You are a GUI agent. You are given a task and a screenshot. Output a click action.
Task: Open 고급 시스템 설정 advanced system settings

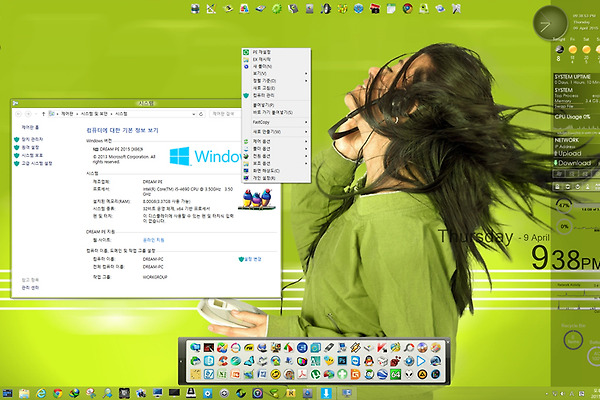click(36, 163)
